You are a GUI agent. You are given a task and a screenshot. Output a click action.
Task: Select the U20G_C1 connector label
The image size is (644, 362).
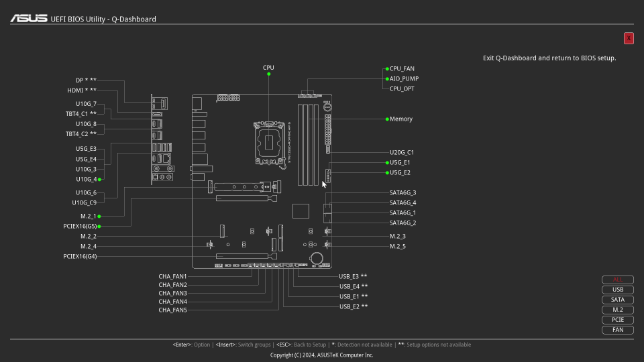click(402, 153)
